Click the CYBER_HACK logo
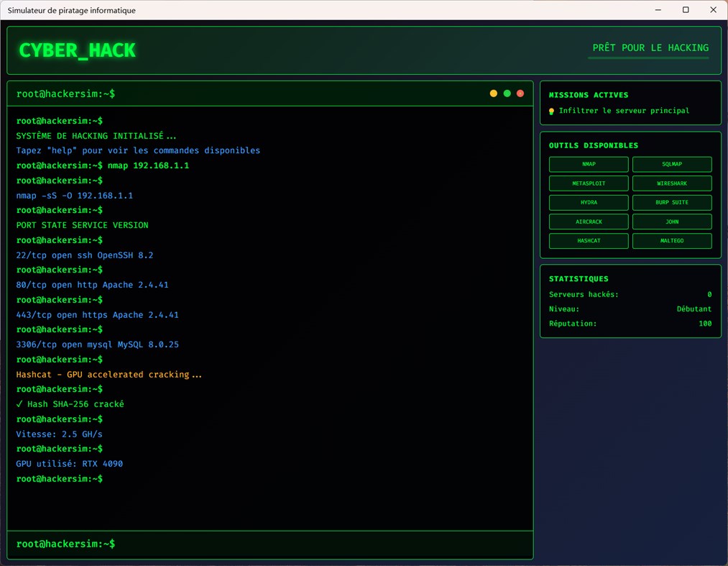 pos(77,50)
